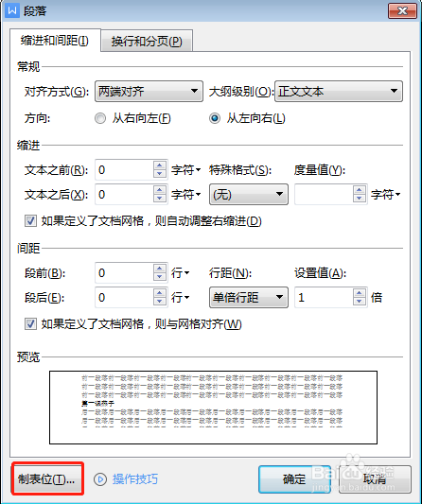Open the 文本之后 unit 字符 dropdown
The width and height of the screenshot is (422, 504).
[x=185, y=194]
